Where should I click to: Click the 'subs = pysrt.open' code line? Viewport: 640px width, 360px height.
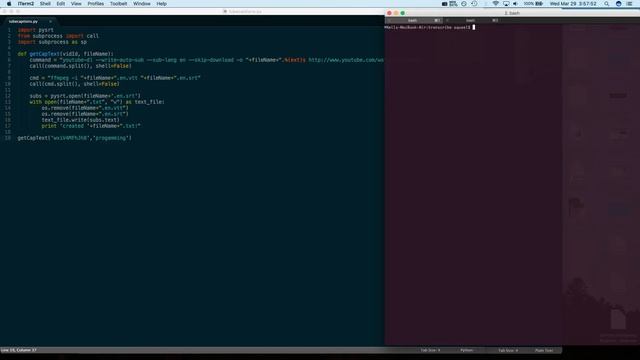(x=85, y=96)
